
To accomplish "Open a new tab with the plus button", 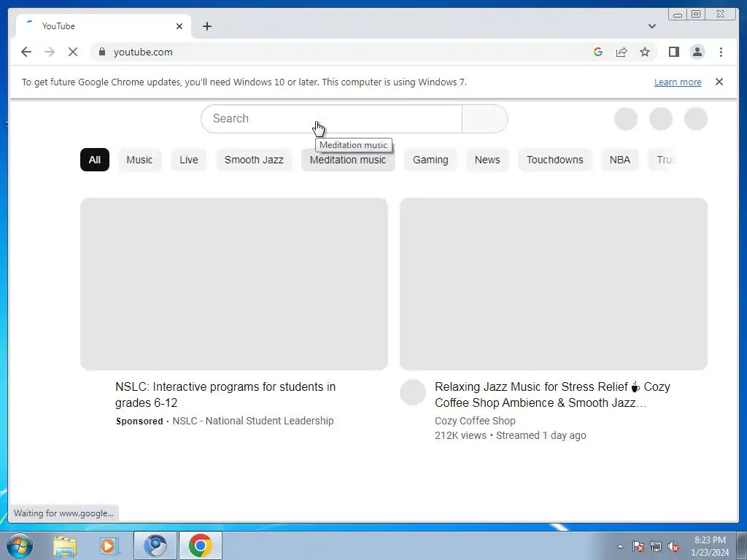I will click(206, 26).
